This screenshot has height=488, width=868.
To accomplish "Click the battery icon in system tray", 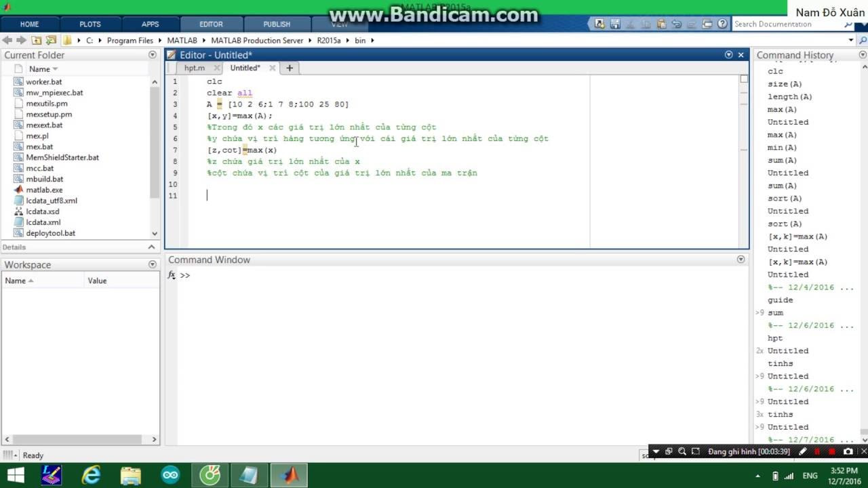I will click(x=775, y=476).
